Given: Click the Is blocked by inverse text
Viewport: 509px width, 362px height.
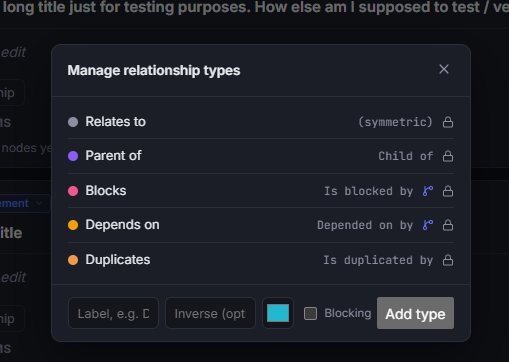Looking at the screenshot, I should 369,191.
